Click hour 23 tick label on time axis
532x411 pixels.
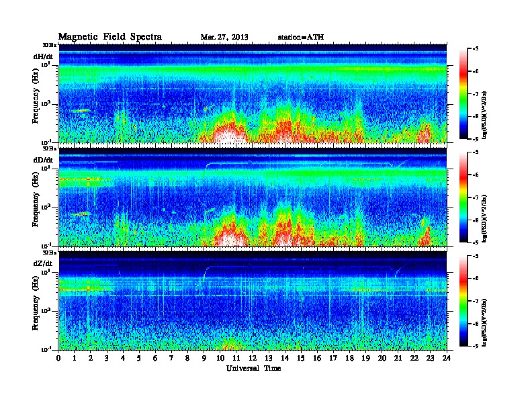click(x=431, y=358)
